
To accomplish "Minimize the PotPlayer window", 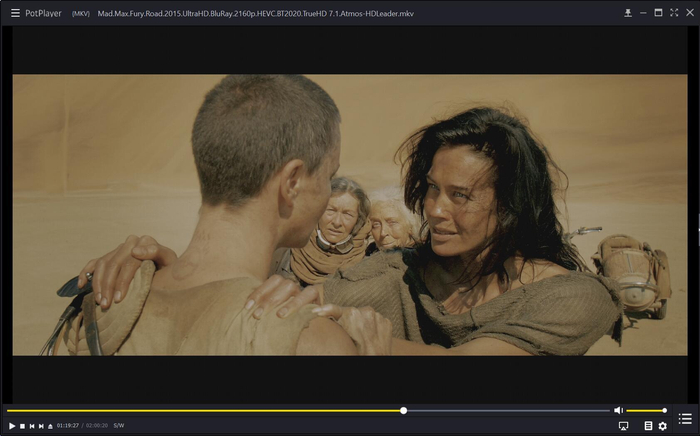I will tap(643, 13).
